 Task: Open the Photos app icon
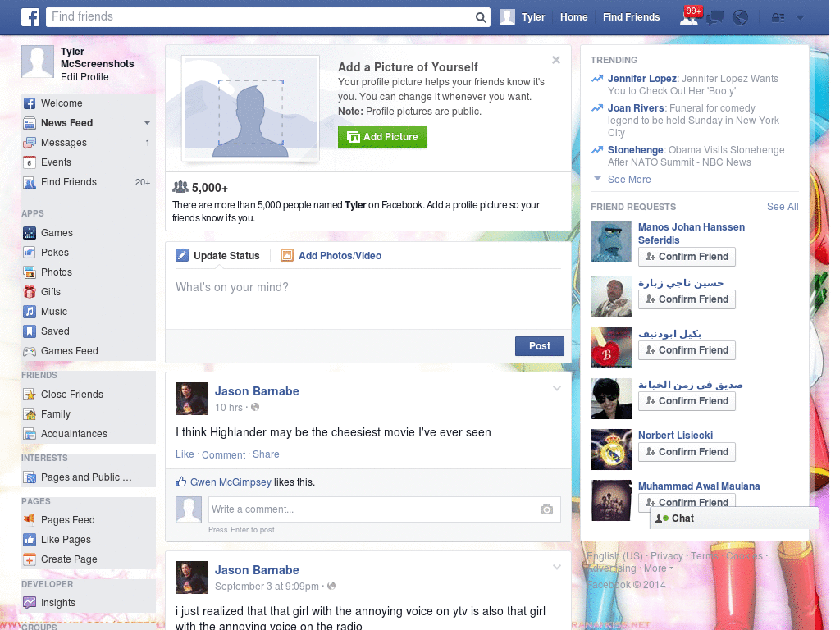[x=30, y=272]
